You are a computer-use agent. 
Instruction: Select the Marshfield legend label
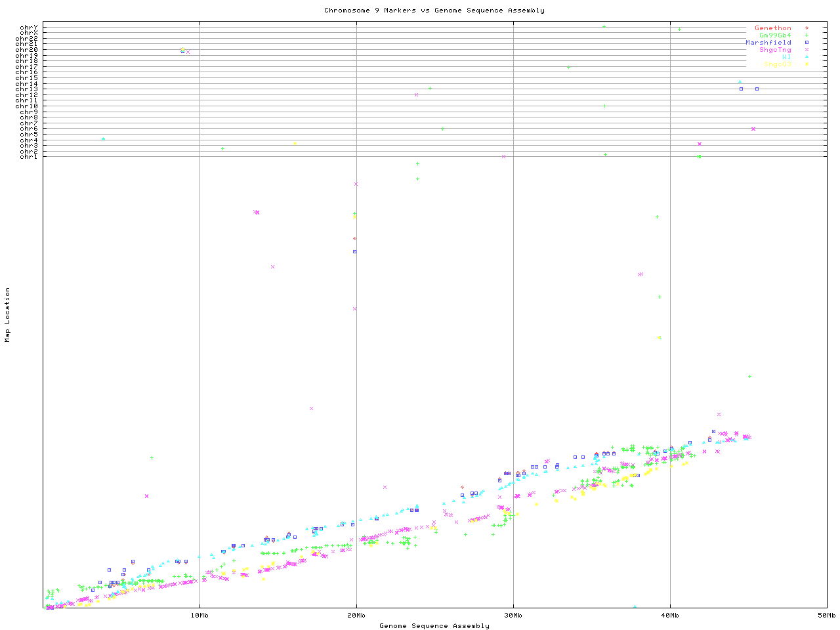tap(768, 43)
